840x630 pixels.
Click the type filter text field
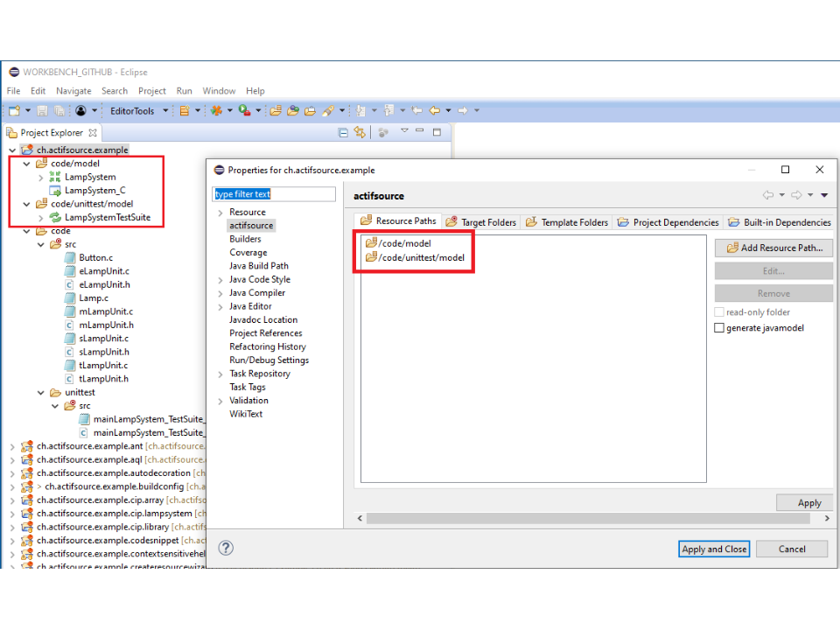click(274, 194)
